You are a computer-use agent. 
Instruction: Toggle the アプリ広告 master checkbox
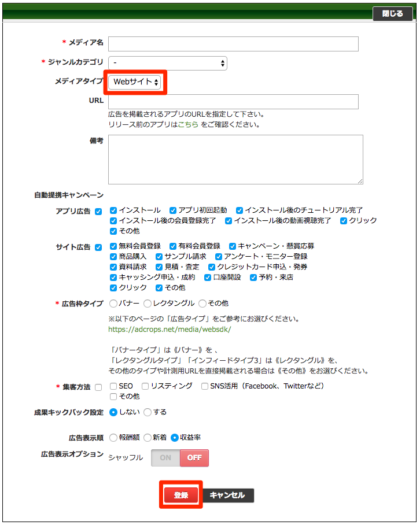coord(98,212)
